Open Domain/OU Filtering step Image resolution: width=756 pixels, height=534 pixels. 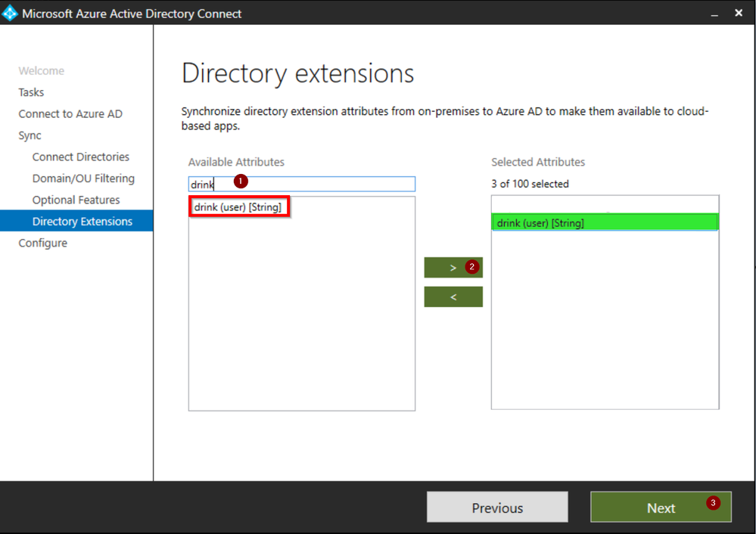coord(83,179)
